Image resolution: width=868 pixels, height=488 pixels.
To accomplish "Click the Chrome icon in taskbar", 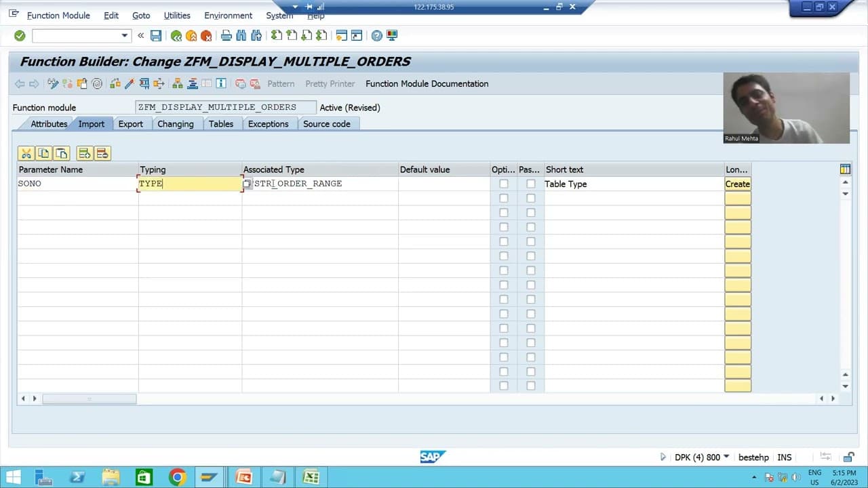I will [x=177, y=476].
